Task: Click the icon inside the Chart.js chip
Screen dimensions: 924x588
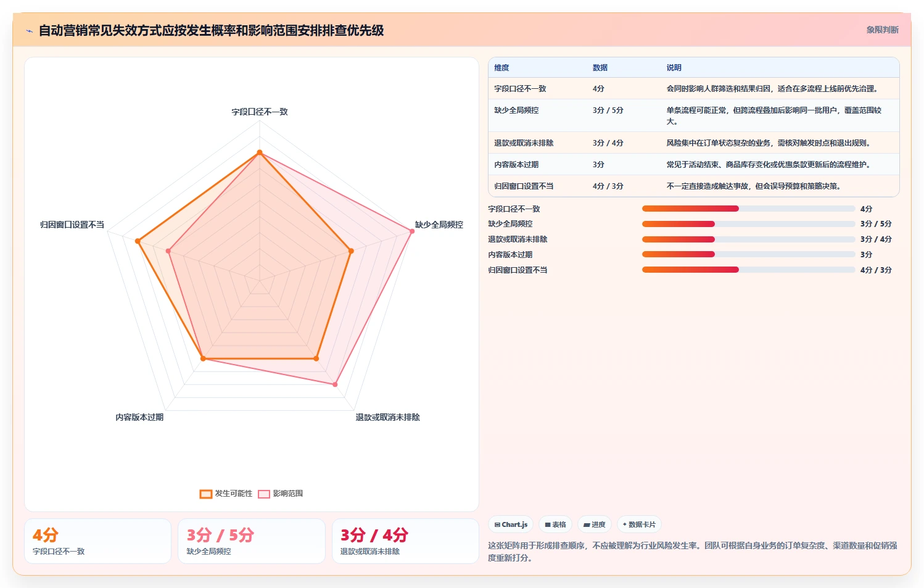Action: coord(497,524)
